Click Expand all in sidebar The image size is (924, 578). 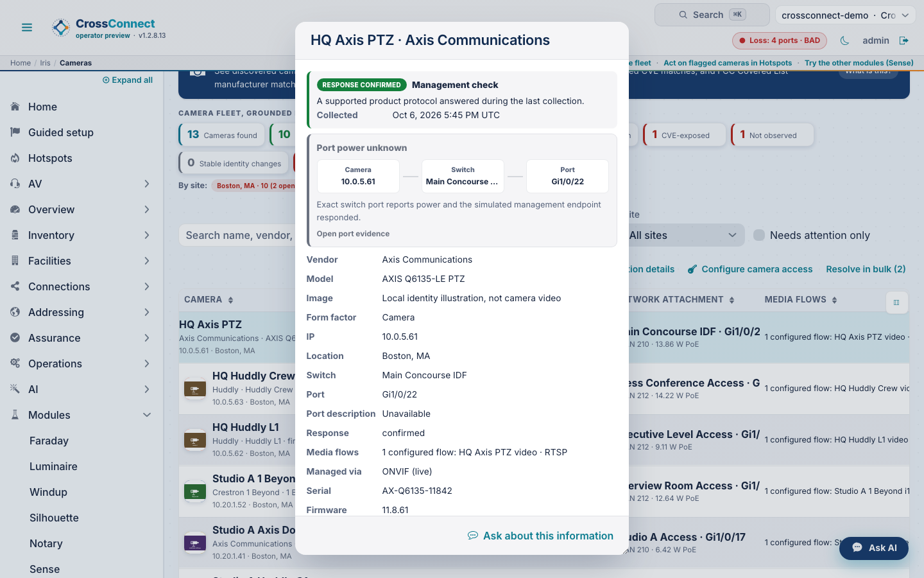pos(128,80)
